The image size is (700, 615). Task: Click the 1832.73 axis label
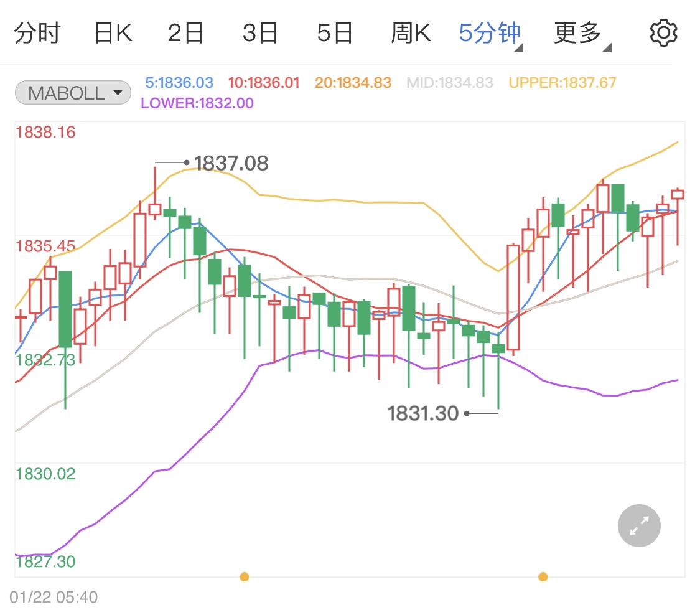45,360
